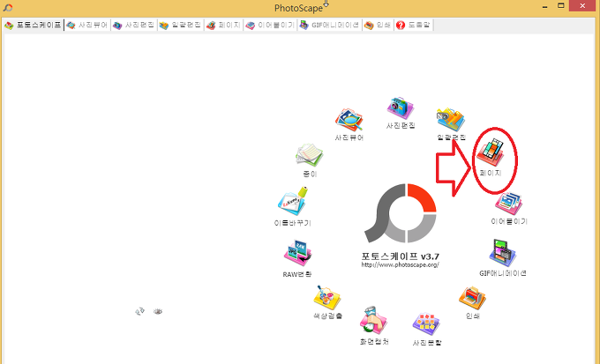Screen dimensions: 600x364
Task: Close the PhotoScape window
Action: tap(582, 6)
